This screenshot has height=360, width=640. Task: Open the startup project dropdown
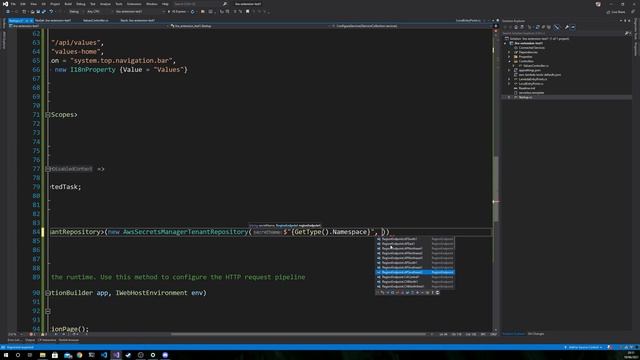tap(140, 12)
